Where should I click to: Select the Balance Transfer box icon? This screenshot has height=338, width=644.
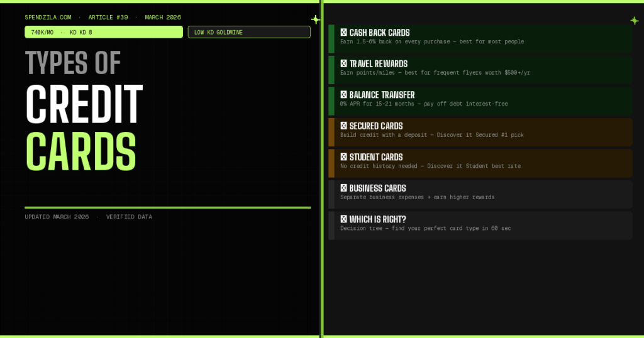(343, 95)
